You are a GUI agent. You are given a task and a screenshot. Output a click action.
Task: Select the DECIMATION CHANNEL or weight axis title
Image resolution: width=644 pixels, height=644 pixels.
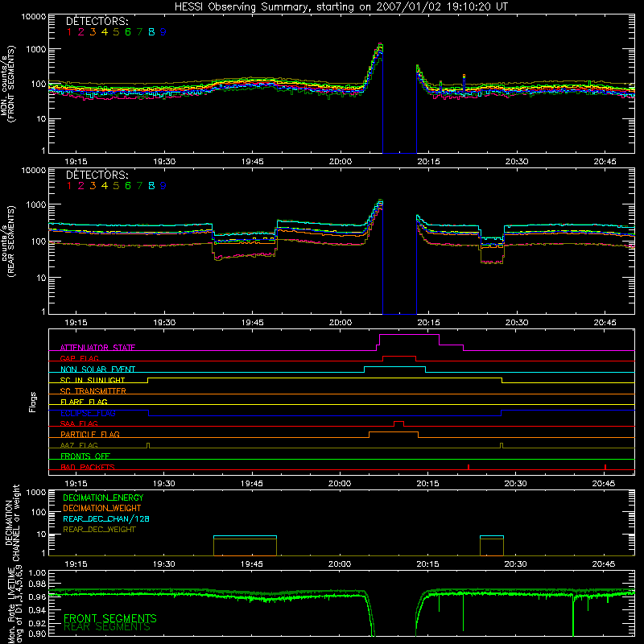12,522
